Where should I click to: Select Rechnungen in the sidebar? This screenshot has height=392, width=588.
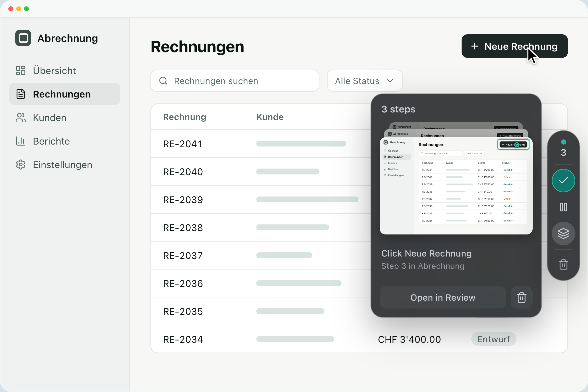pos(65,94)
